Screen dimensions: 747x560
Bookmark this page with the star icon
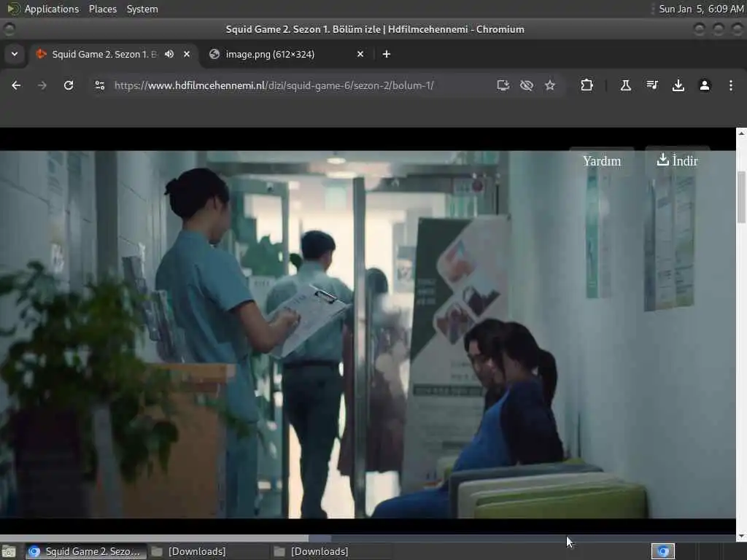550,85
